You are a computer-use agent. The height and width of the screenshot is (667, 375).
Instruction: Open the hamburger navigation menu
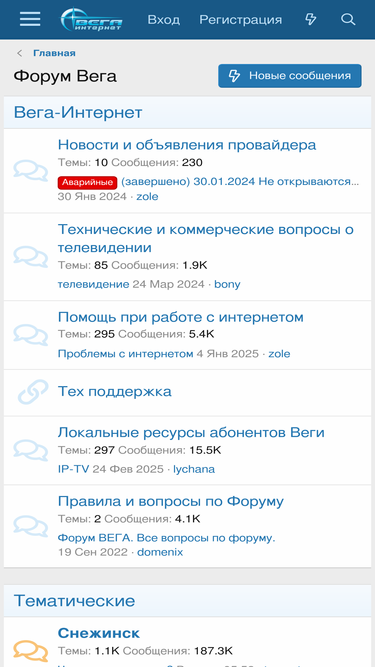coord(30,19)
